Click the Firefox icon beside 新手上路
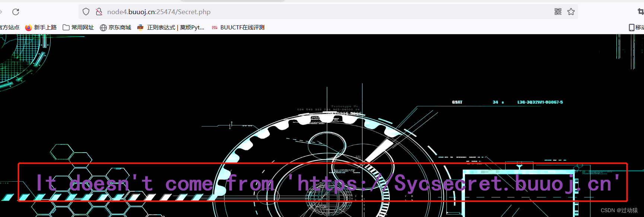Image resolution: width=644 pixels, height=217 pixels. 28,28
